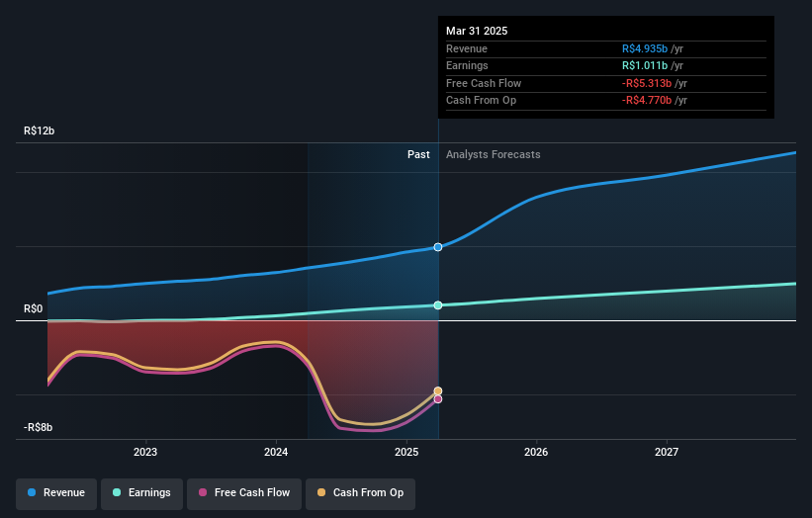Click the R$4.935b revenue value in tooltip
This screenshot has width=812, height=518.
pyautogui.click(x=645, y=48)
